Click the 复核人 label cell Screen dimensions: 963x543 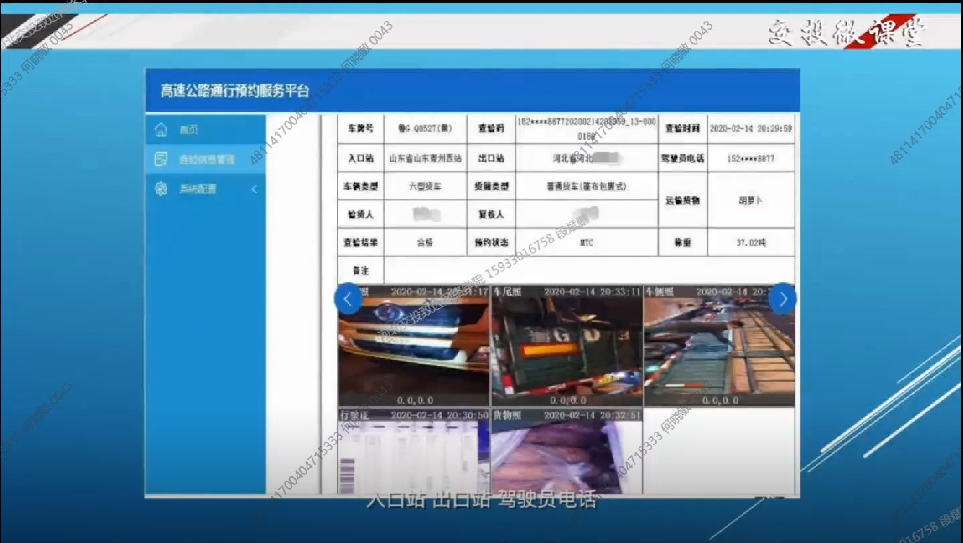(x=491, y=214)
